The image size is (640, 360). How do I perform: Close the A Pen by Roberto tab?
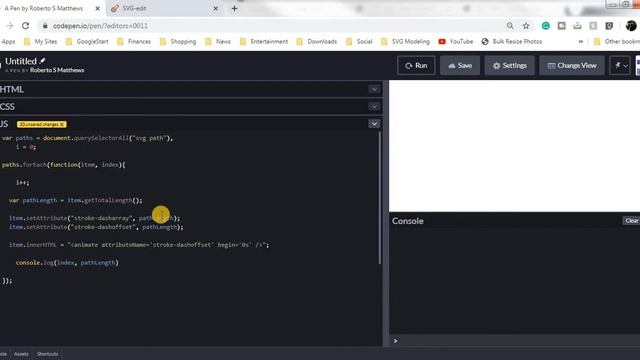pos(98,8)
